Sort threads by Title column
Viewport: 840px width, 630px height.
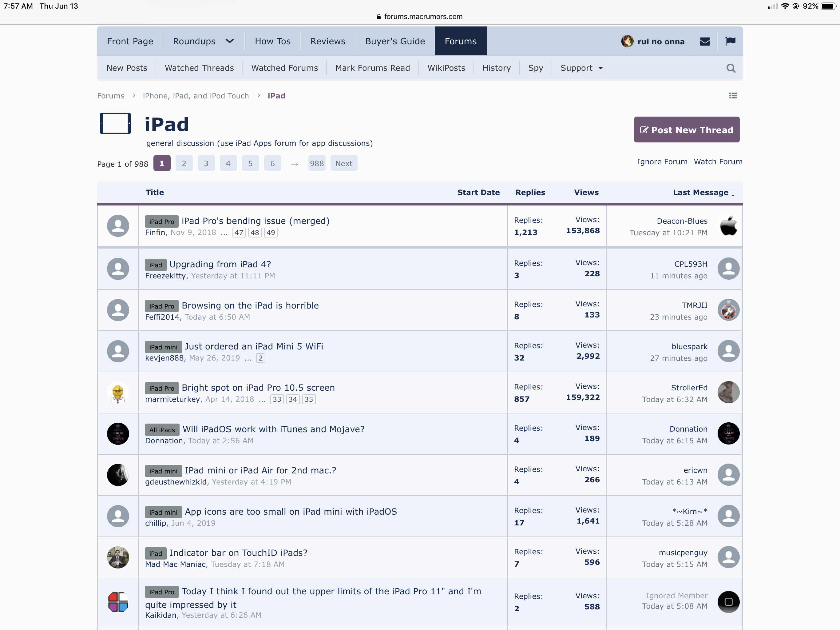click(155, 192)
